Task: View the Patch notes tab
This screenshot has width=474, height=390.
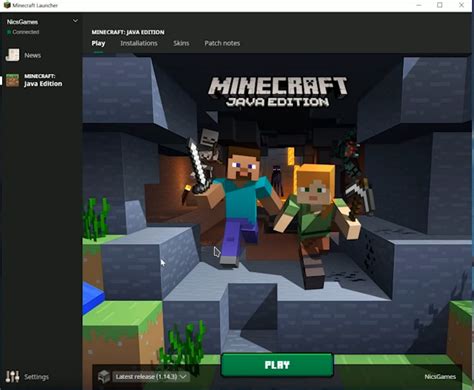Action: click(x=222, y=43)
